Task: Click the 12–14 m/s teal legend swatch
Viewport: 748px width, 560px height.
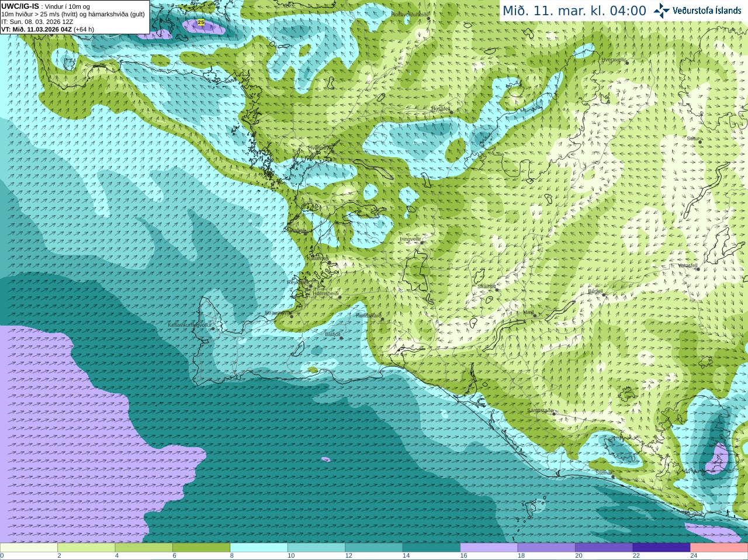Action: point(374,548)
